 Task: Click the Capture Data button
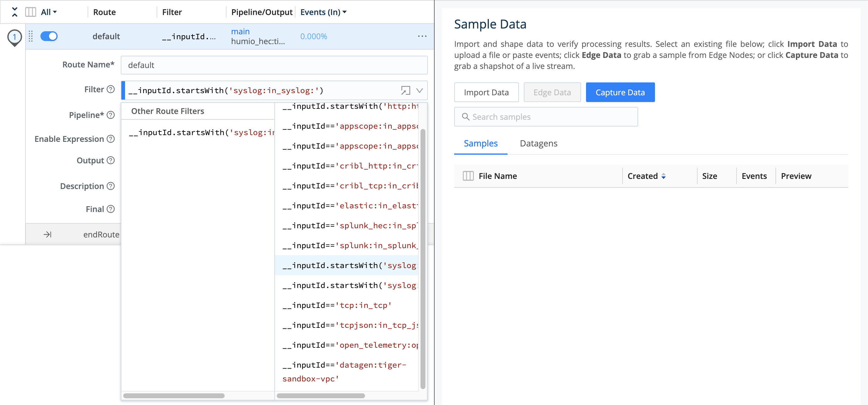click(620, 92)
